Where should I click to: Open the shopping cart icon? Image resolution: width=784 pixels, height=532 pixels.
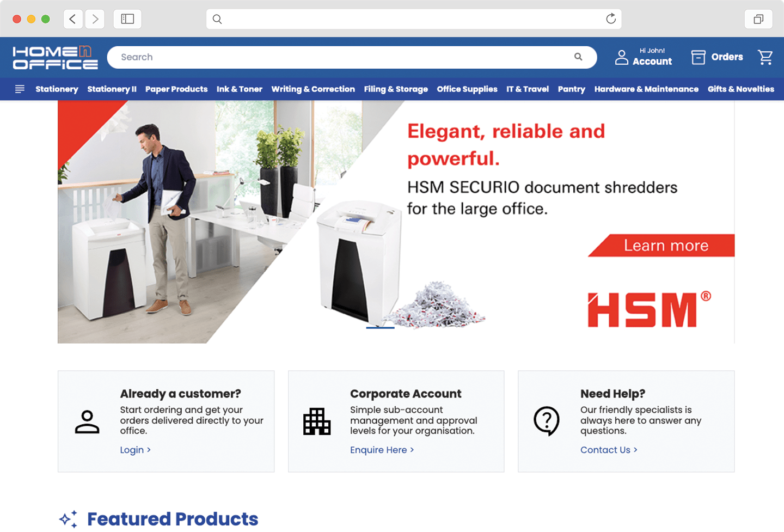(765, 57)
